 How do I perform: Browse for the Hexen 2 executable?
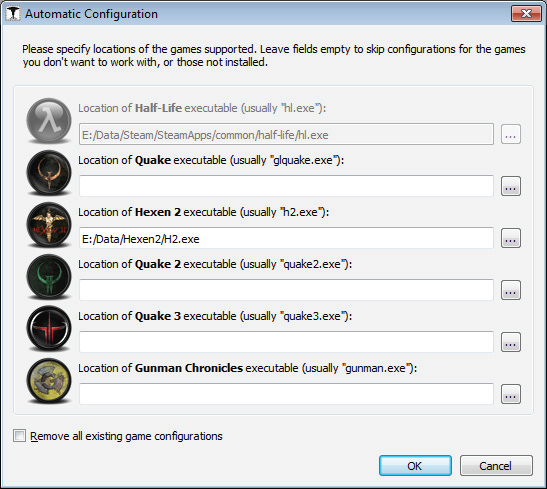pos(511,238)
